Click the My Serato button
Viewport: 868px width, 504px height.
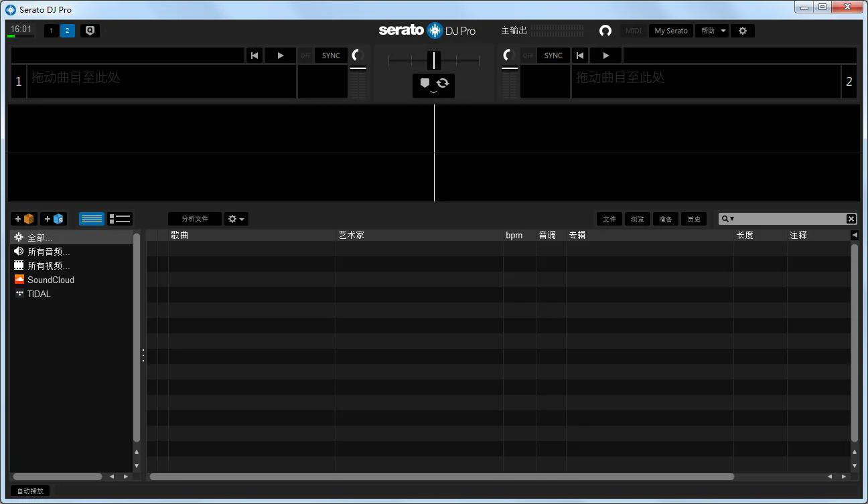click(x=670, y=31)
